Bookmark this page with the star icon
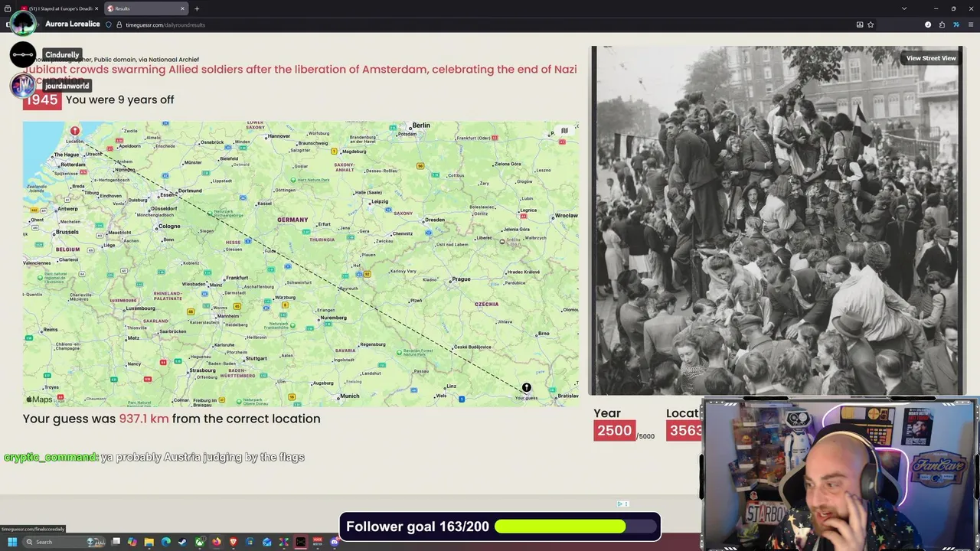 tap(871, 24)
